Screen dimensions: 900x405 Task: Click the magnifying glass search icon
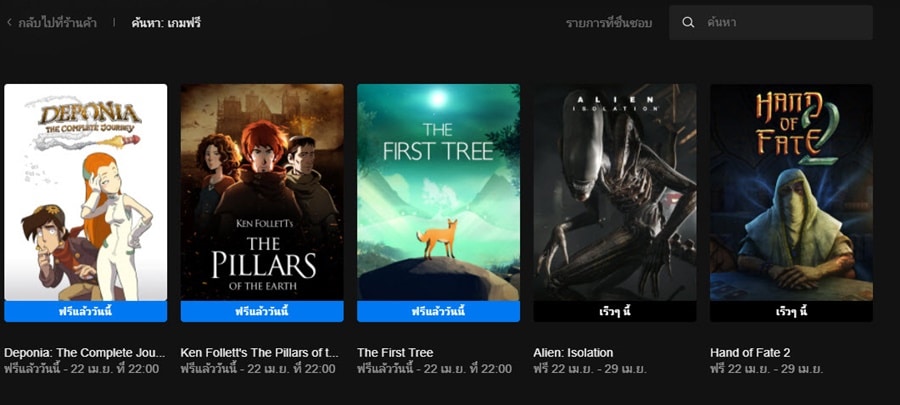pos(688,23)
